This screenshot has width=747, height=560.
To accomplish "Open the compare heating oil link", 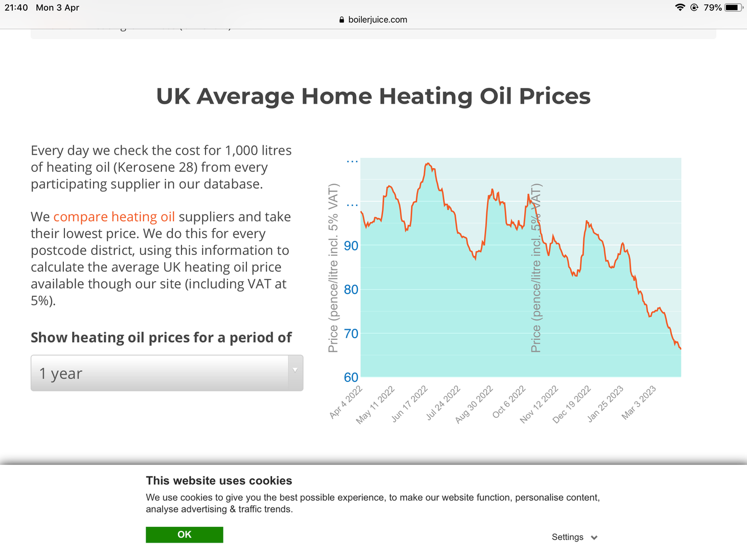I will [x=114, y=217].
